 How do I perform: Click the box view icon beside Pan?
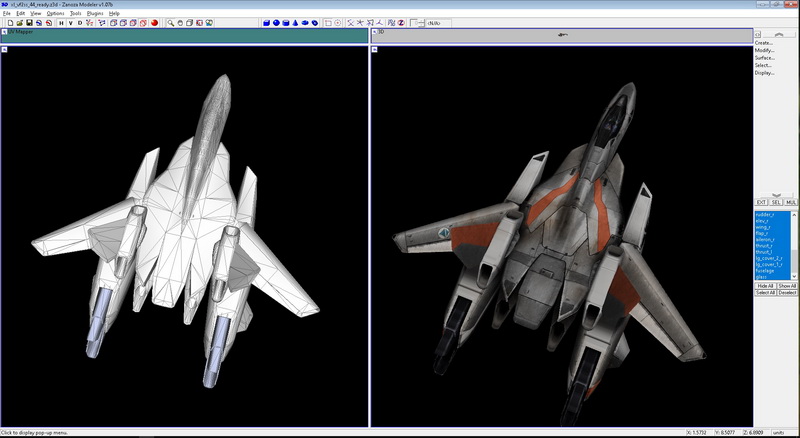[190, 23]
